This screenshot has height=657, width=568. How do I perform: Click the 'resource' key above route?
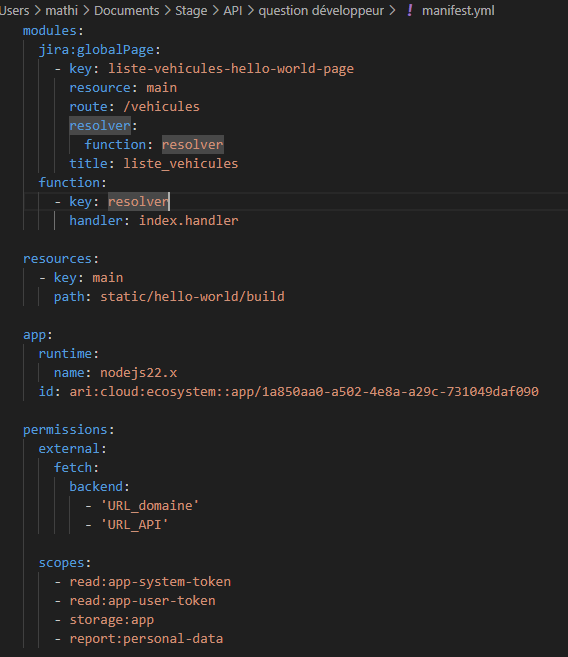pos(100,88)
